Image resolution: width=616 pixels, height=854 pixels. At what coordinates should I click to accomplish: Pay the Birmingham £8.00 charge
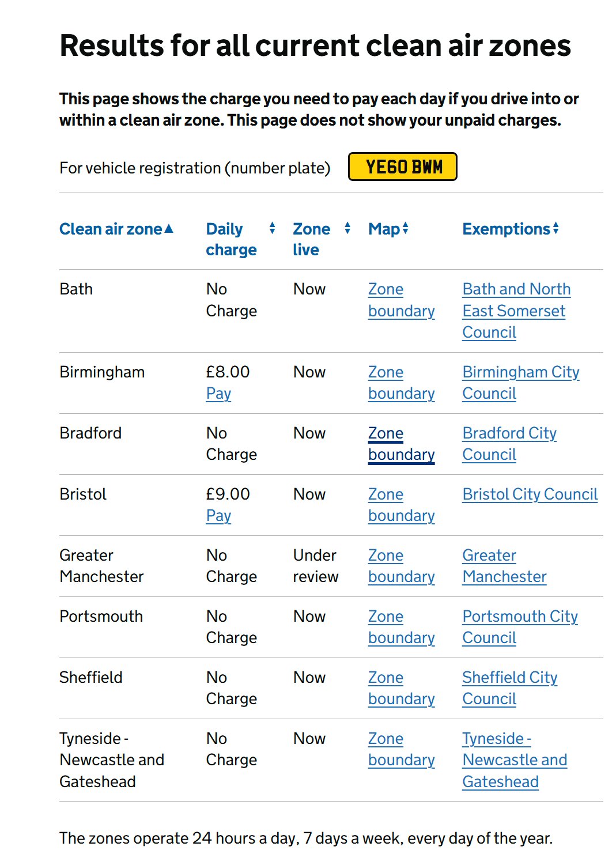pos(218,394)
